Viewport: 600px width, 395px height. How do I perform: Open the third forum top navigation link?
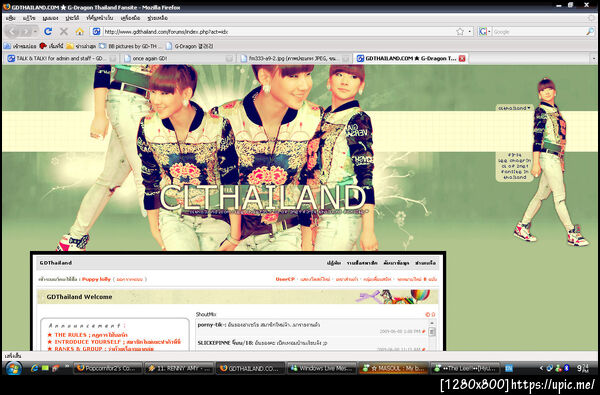396,263
